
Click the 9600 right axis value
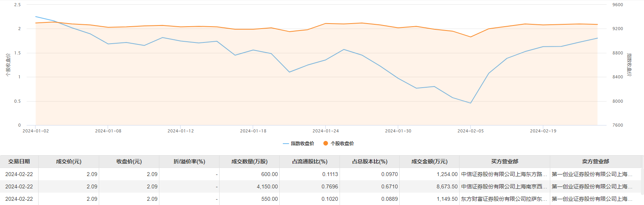pos(617,5)
